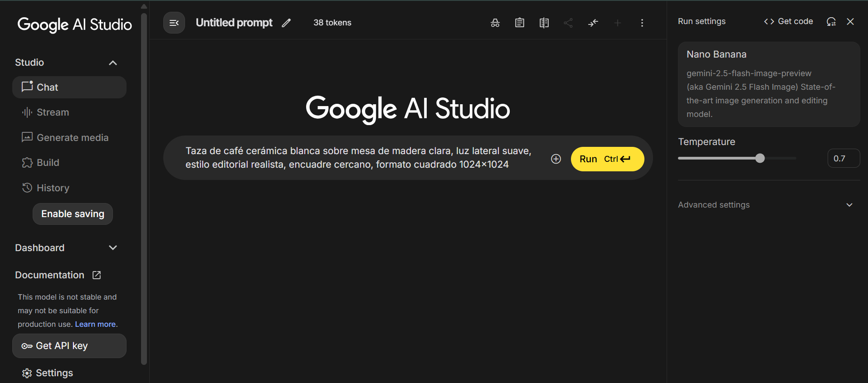Select Chat in the Studio menu
The height and width of the screenshot is (383, 868).
[69, 87]
